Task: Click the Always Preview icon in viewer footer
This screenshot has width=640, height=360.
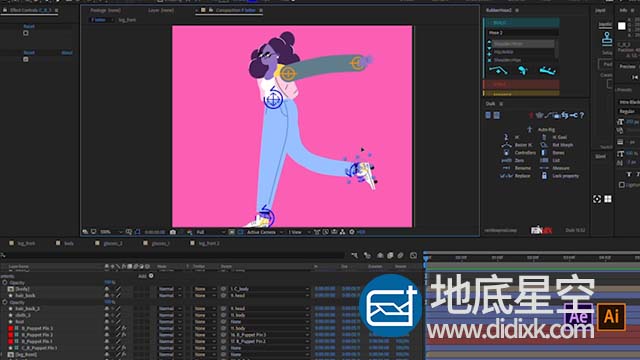Action: [85, 232]
